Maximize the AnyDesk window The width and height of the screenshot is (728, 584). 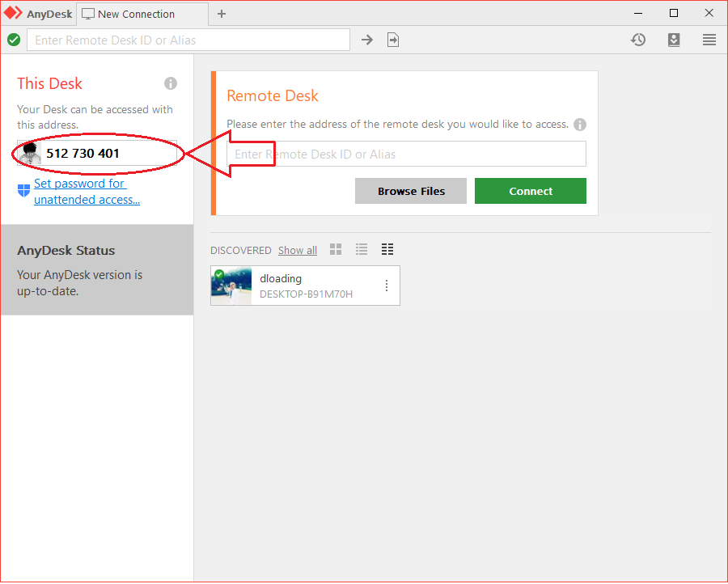point(674,14)
